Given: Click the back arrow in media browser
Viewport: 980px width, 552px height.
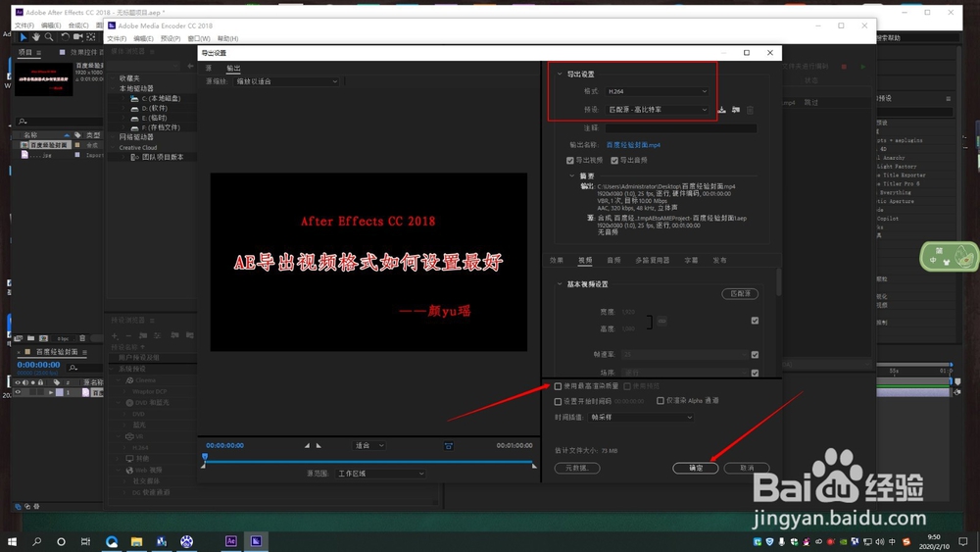Looking at the screenshot, I should pyautogui.click(x=191, y=66).
